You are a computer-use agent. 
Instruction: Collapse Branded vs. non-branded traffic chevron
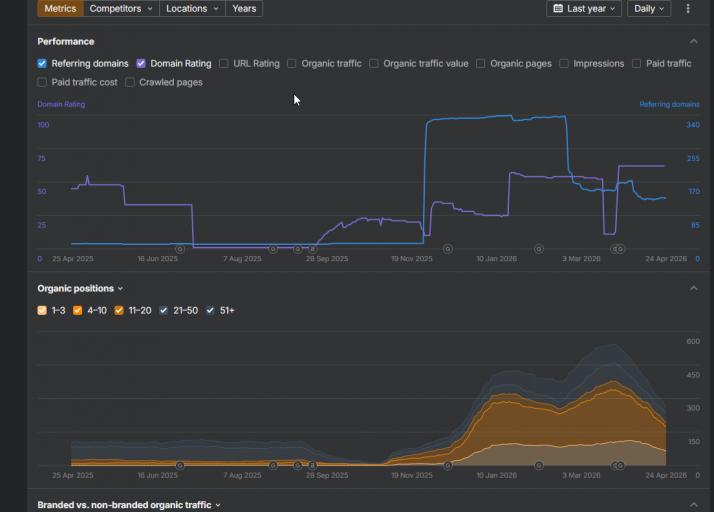[694, 505]
